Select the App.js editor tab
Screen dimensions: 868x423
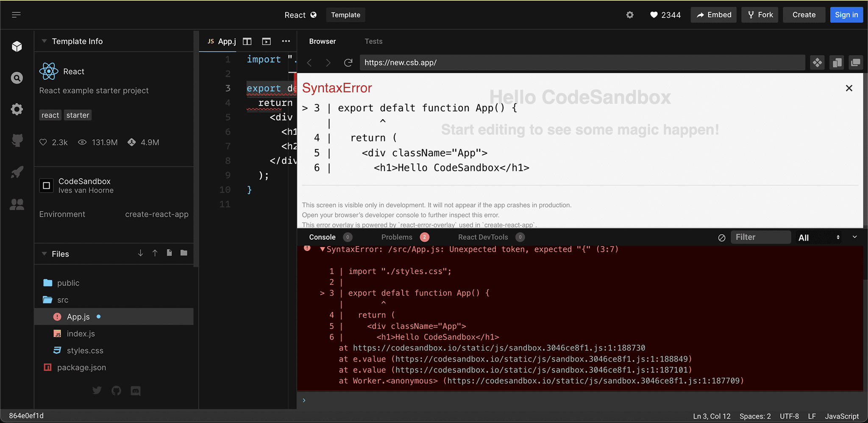coord(221,41)
